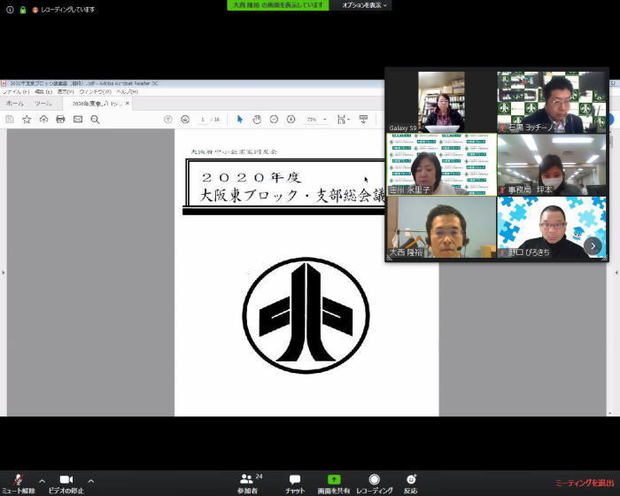Click Leave Meeting (ミーティングを退出)
This screenshot has width=620, height=496.
click(585, 483)
